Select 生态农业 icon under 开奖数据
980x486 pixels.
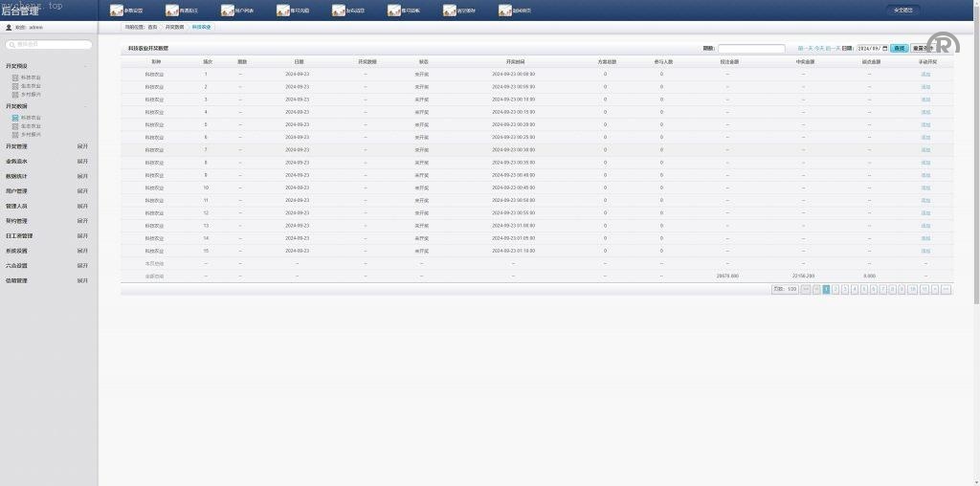(x=15, y=125)
